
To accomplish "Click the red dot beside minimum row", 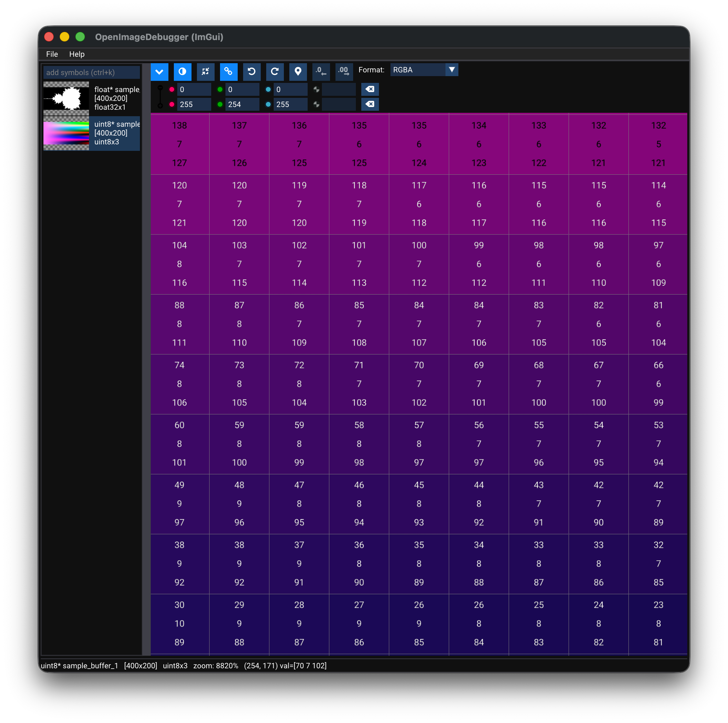I will (x=172, y=89).
